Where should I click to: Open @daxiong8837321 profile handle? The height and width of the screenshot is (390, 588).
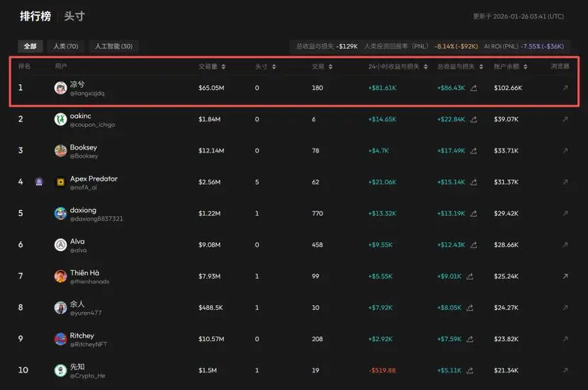tap(96, 219)
